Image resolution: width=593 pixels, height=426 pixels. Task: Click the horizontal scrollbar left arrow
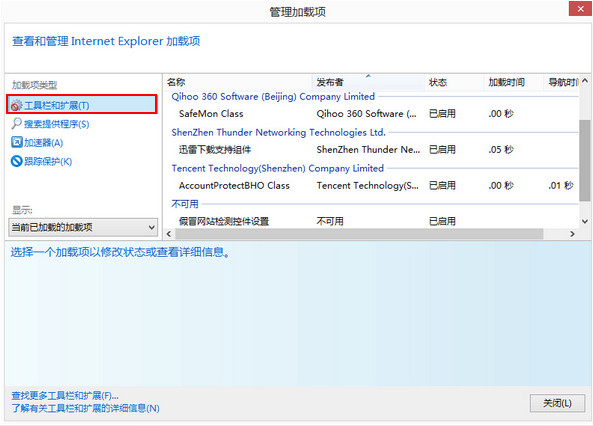(169, 234)
